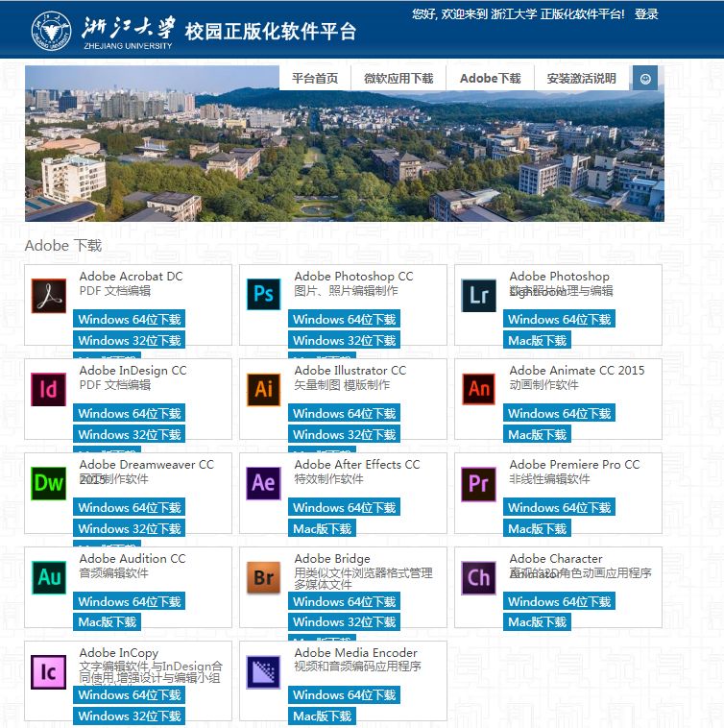The width and height of the screenshot is (724, 728).
Task: Download Lightroom Windows 64位
Action: coord(559,319)
